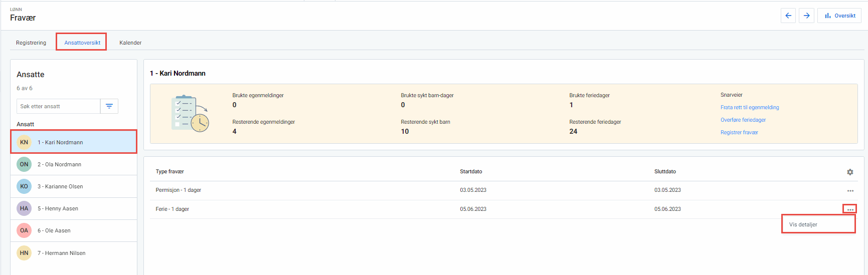Select employee 3 - Karianne Olsen
The height and width of the screenshot is (275, 868).
click(74, 186)
